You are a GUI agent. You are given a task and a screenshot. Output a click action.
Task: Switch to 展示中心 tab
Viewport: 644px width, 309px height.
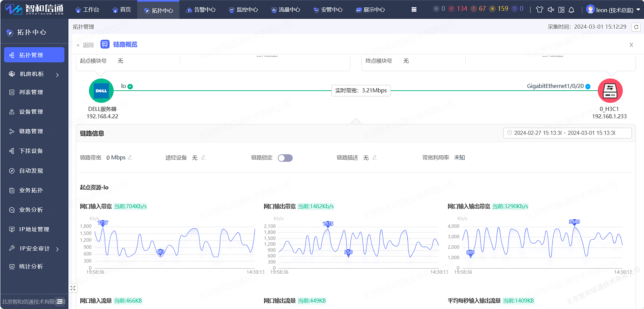(x=370, y=10)
